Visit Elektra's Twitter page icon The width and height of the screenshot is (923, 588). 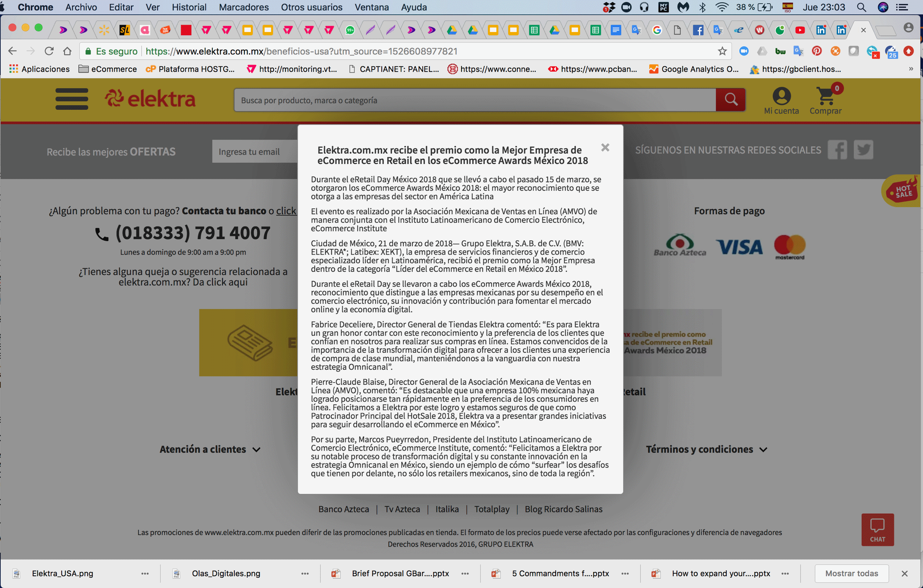(x=863, y=150)
